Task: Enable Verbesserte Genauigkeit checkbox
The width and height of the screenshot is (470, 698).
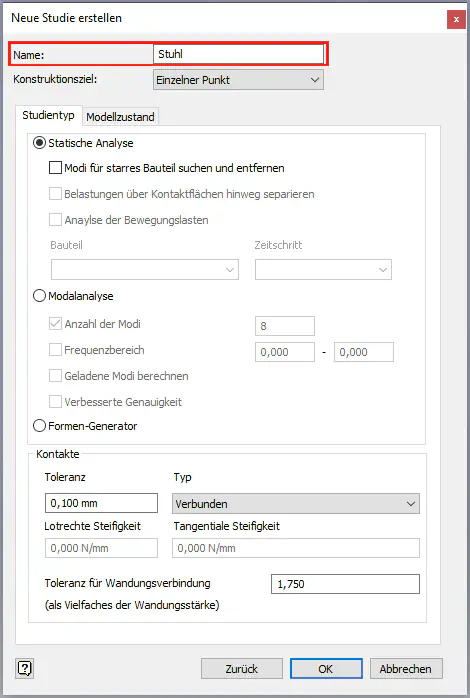Action: click(x=55, y=402)
